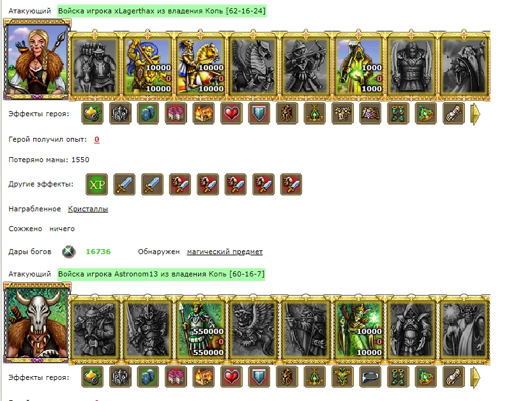This screenshot has width=532, height=401.
Task: Click the green healer unit card with 1000
Action: [359, 65]
